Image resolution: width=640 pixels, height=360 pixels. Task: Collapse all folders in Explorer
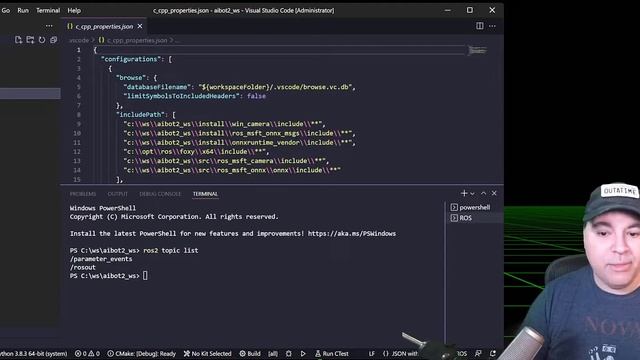point(53,40)
